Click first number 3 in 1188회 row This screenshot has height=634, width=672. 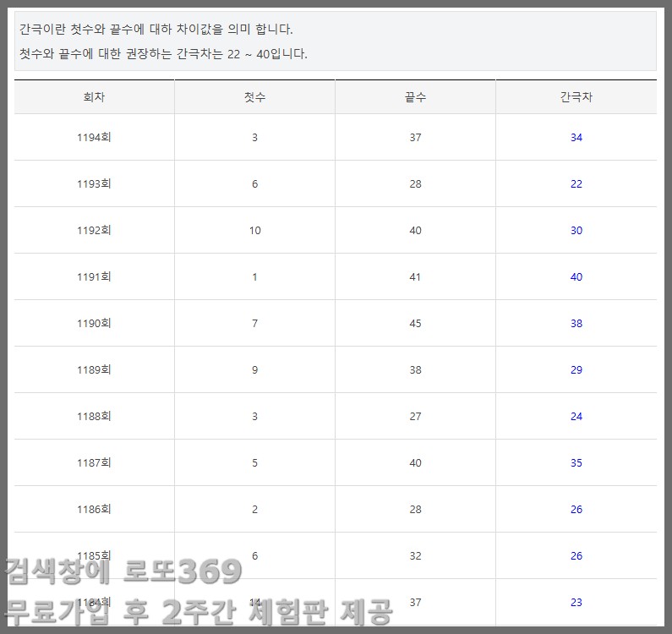click(254, 417)
